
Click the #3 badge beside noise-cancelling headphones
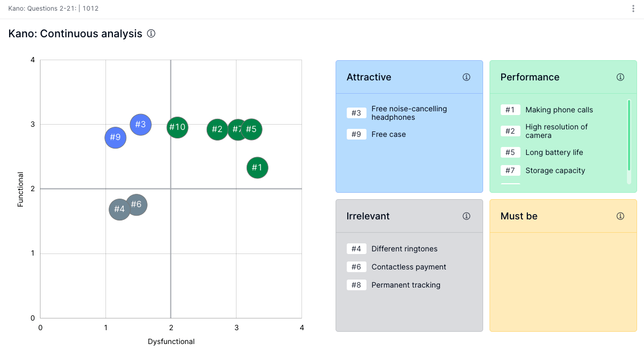pos(356,113)
